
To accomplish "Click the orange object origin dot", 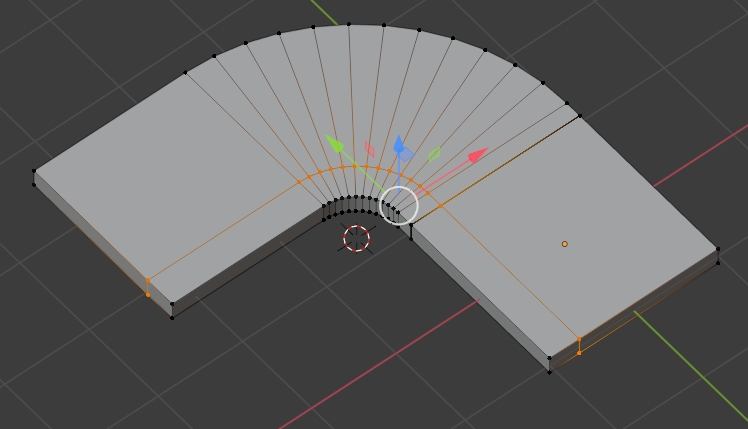I will click(565, 244).
